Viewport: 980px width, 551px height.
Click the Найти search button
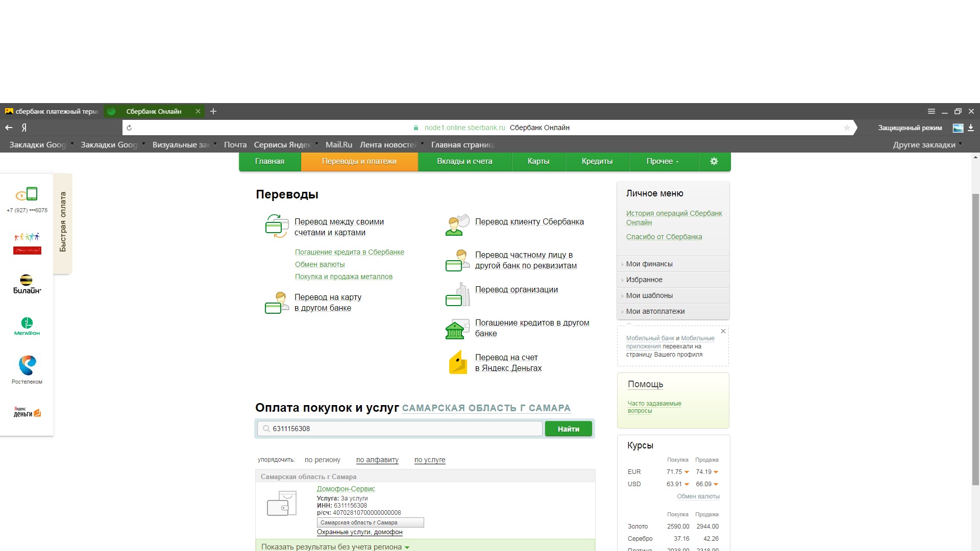569,429
